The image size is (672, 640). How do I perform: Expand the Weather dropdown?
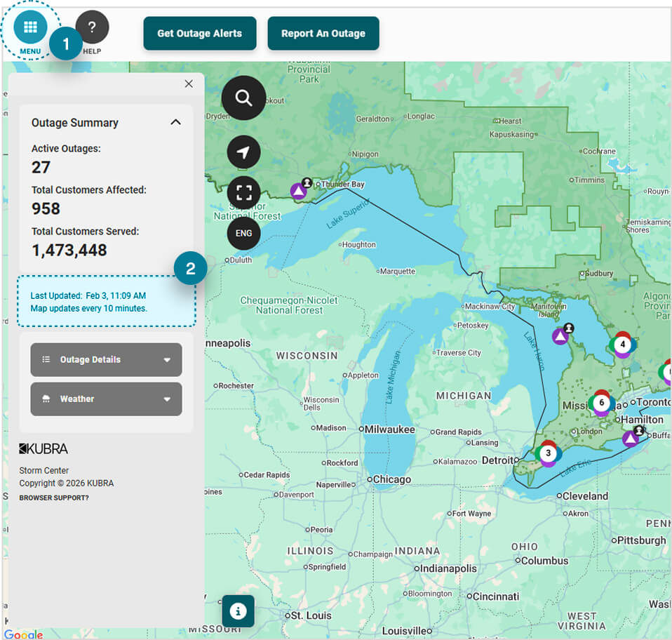pos(106,398)
